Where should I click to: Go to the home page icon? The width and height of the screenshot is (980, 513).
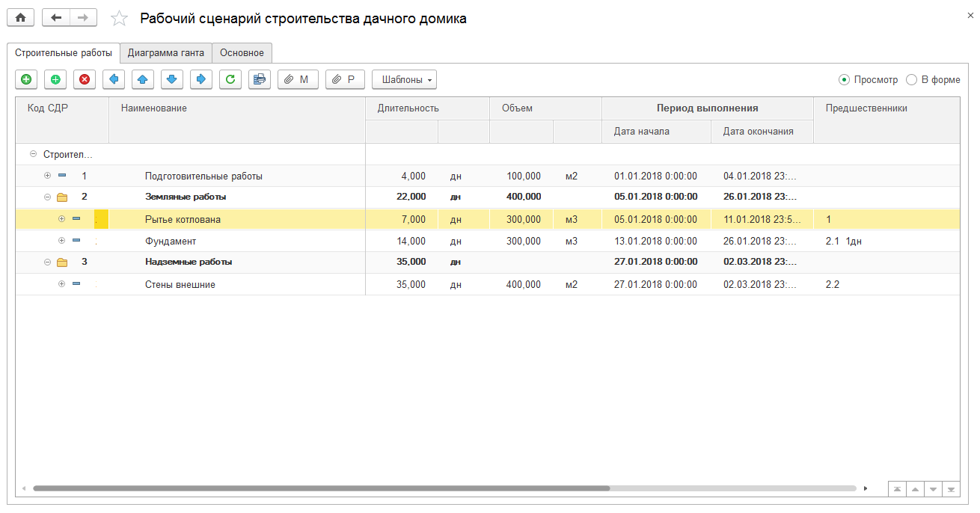[21, 18]
